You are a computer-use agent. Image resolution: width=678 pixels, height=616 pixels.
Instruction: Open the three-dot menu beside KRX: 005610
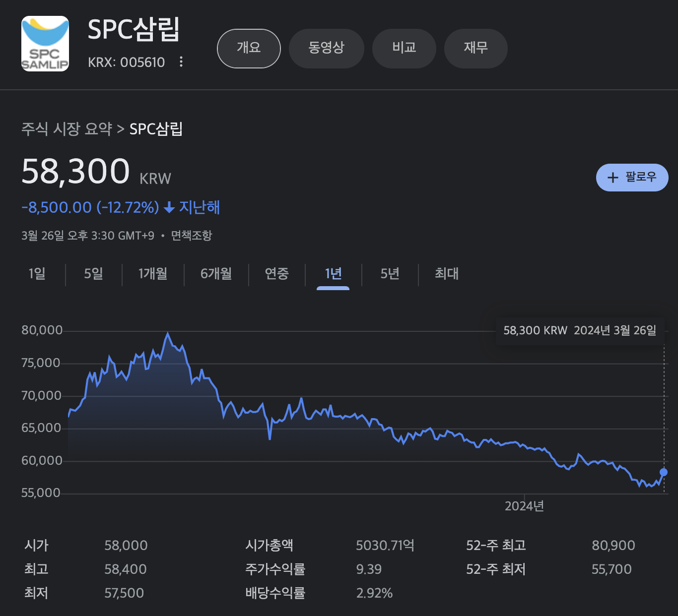click(x=181, y=62)
